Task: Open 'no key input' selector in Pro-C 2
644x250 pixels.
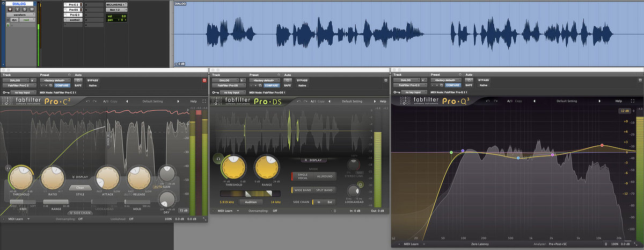Action: point(24,92)
